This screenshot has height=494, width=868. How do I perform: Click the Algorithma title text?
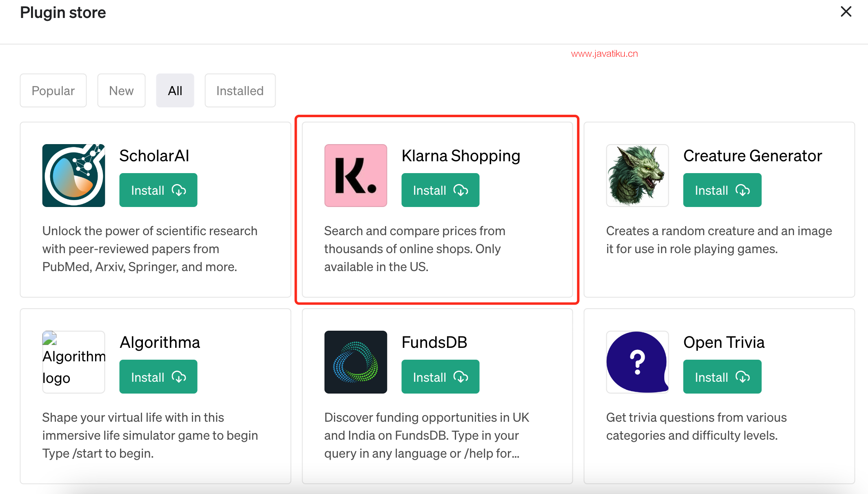[160, 343]
